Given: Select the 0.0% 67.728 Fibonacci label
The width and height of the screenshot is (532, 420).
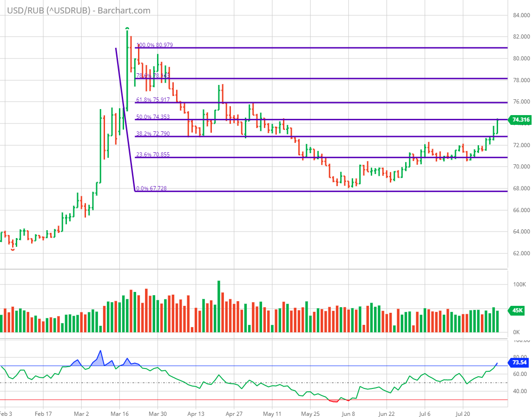Looking at the screenshot, I should (151, 188).
